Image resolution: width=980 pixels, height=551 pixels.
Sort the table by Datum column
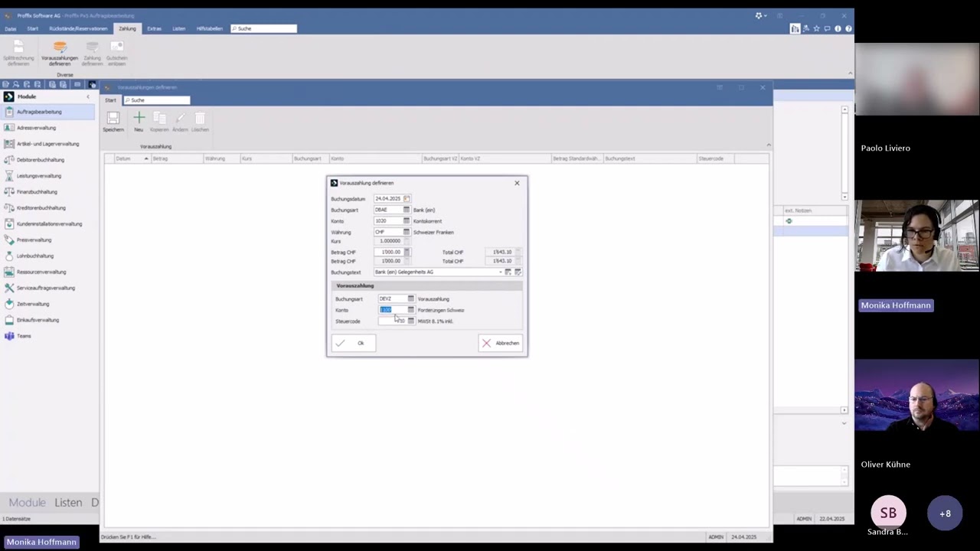(132, 158)
